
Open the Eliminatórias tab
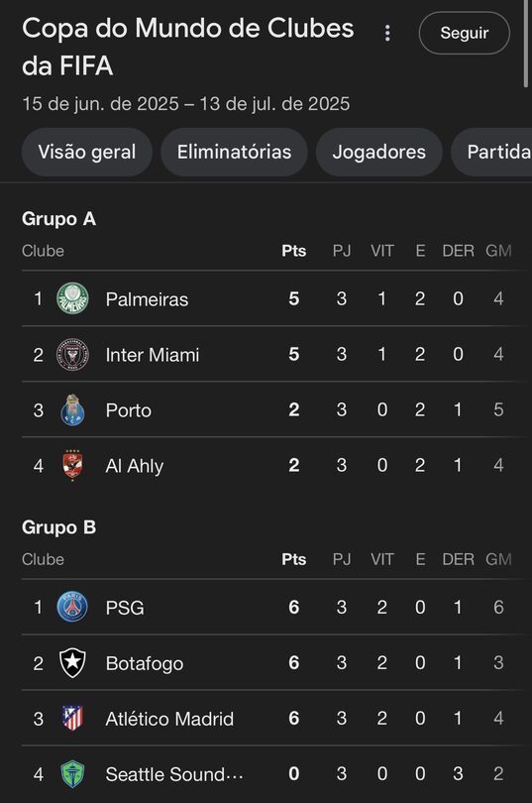pyautogui.click(x=234, y=152)
